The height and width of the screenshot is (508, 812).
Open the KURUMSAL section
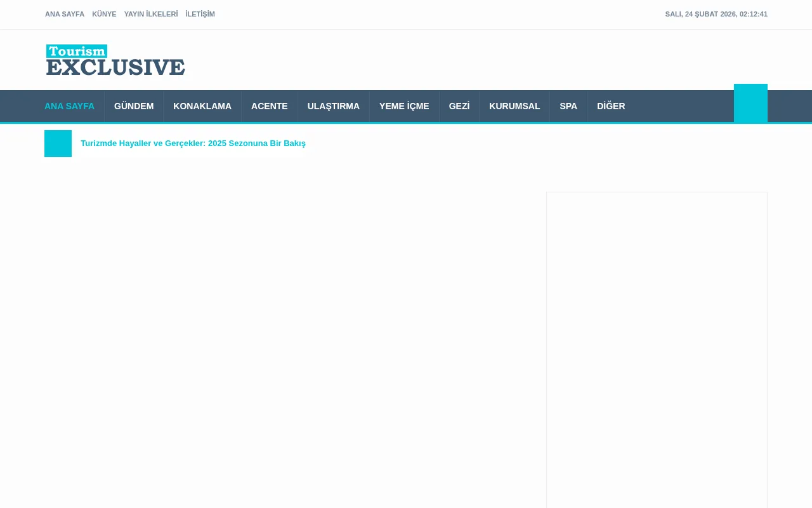click(514, 106)
